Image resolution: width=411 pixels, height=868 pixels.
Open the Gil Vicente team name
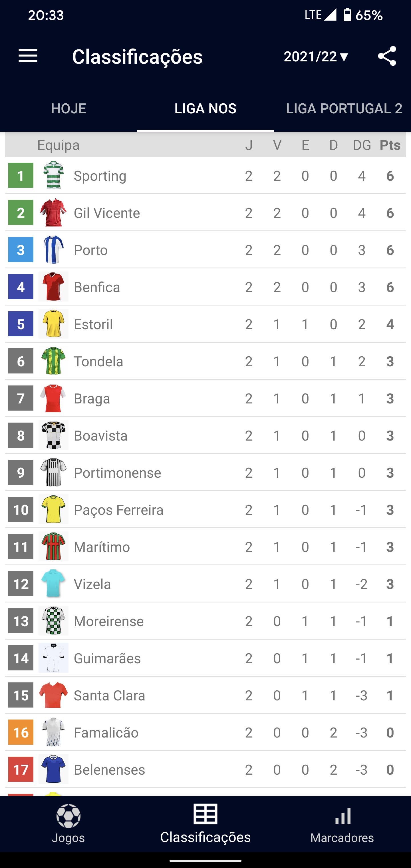coord(107,213)
